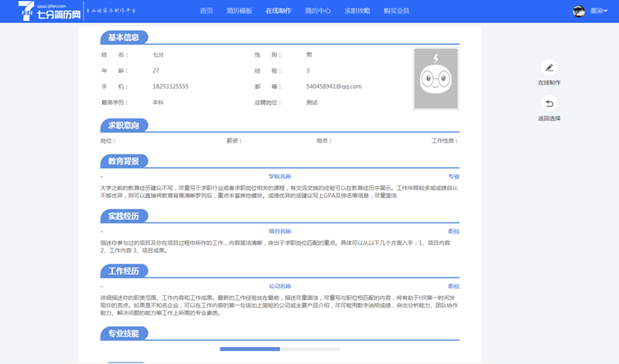The image size is (619, 364).
Task: Click the 实践经历 section header
Action: (124, 216)
